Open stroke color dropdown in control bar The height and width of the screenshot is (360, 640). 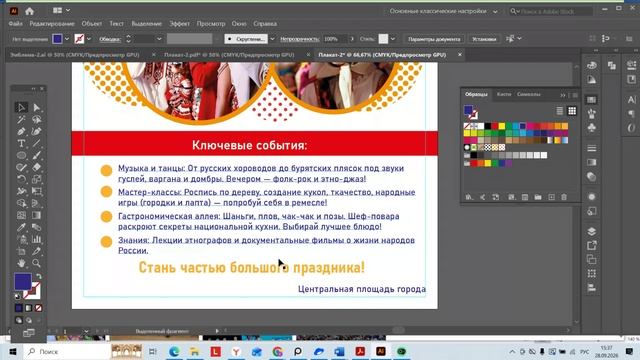(89, 39)
